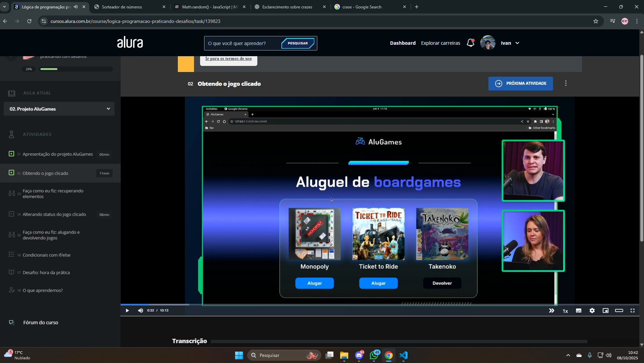
Task: Switch to 'Sorteador de números' tab
Action: 130,7
